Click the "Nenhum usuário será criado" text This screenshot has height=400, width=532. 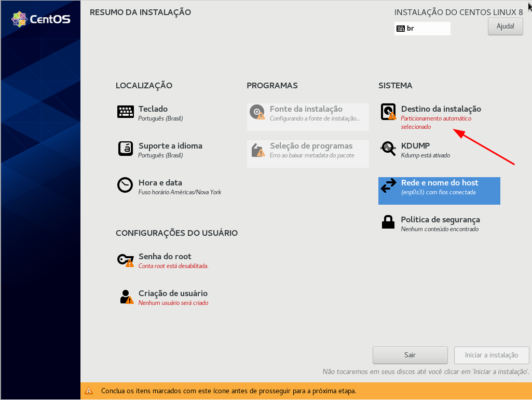(173, 303)
